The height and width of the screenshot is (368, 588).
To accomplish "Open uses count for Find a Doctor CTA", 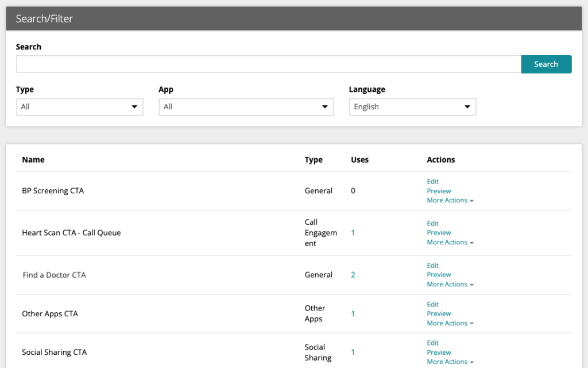I will [353, 275].
